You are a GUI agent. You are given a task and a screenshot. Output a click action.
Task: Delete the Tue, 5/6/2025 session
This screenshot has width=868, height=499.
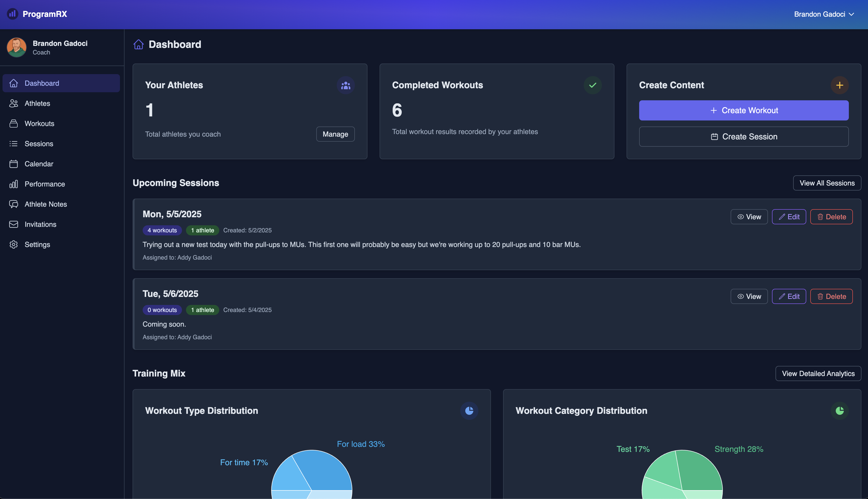pyautogui.click(x=831, y=296)
